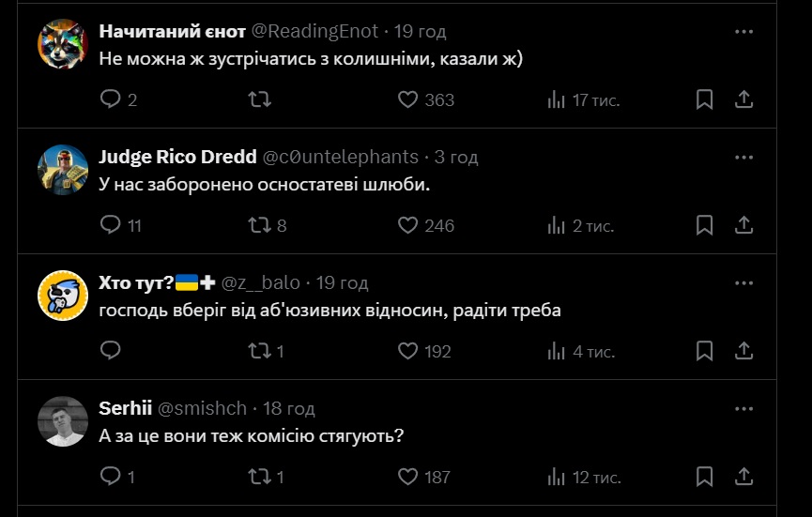Bookmark the Хто тут? tweet
Viewport: 812px width, 517px height.
pyautogui.click(x=704, y=351)
